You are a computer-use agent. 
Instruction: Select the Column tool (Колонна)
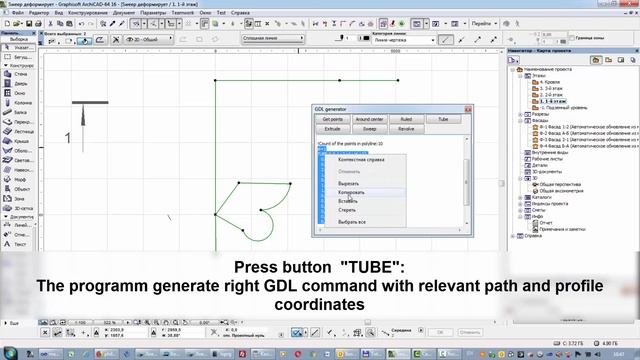18,102
